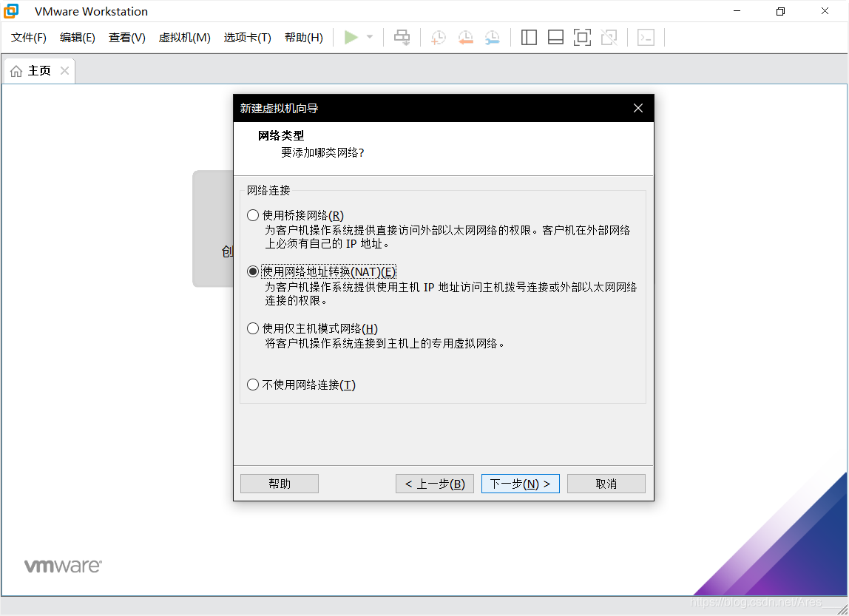Click the 帮助 button in wizard
849x616 pixels.
point(280,484)
